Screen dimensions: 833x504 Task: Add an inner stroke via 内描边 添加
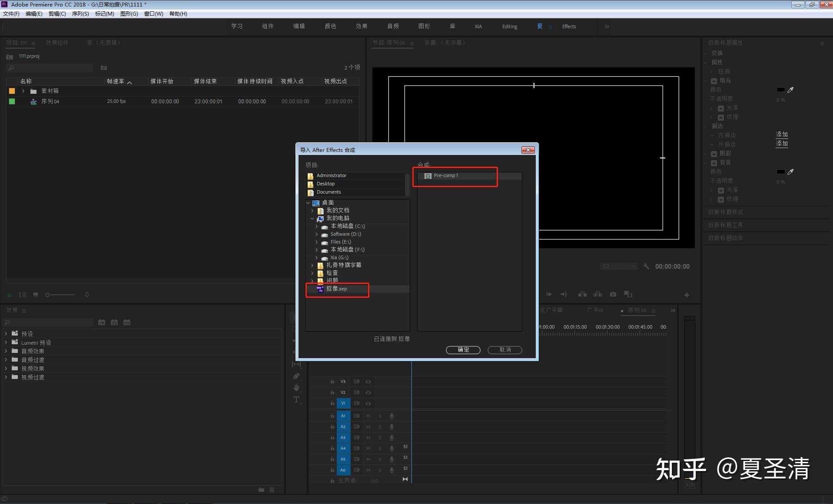click(x=782, y=135)
